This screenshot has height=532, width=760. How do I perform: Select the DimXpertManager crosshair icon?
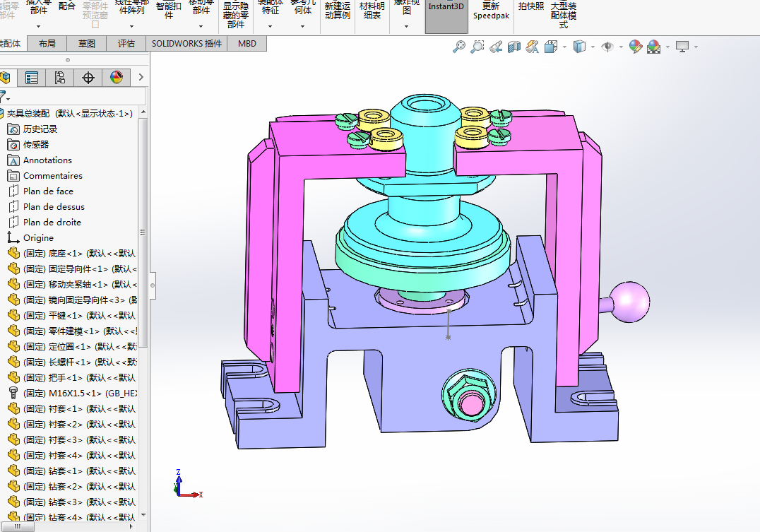tap(88, 78)
